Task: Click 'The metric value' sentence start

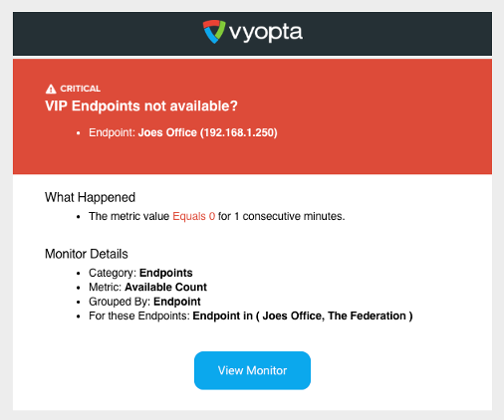Action: click(x=128, y=216)
